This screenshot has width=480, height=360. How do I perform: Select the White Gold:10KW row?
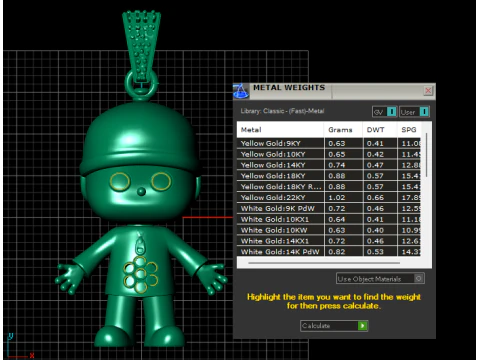pos(329,230)
